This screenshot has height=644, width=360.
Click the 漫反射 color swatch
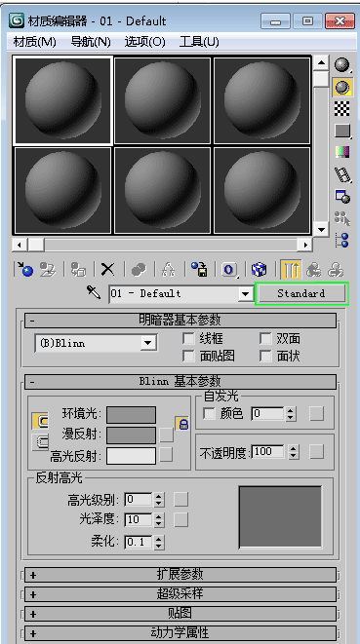tap(132, 436)
